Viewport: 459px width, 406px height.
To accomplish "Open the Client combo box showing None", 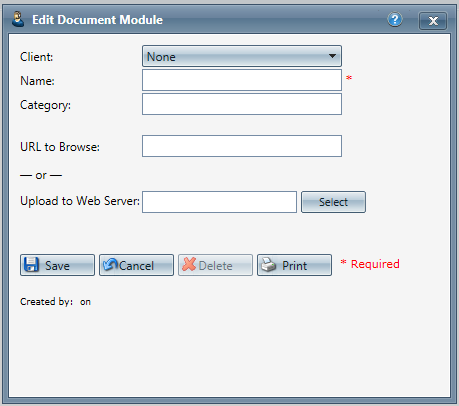I will pyautogui.click(x=242, y=56).
